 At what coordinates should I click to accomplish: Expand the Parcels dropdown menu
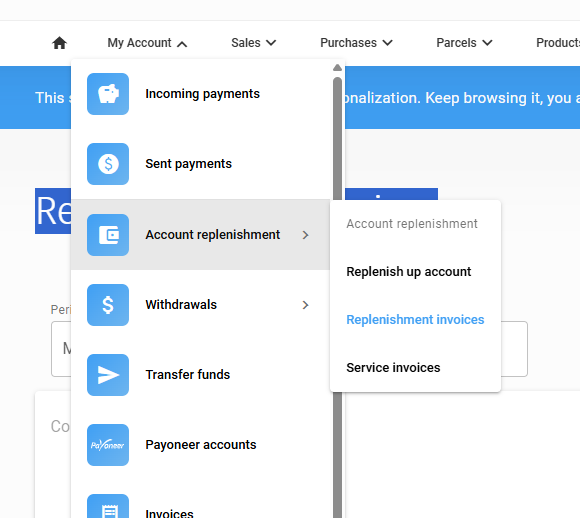(464, 43)
